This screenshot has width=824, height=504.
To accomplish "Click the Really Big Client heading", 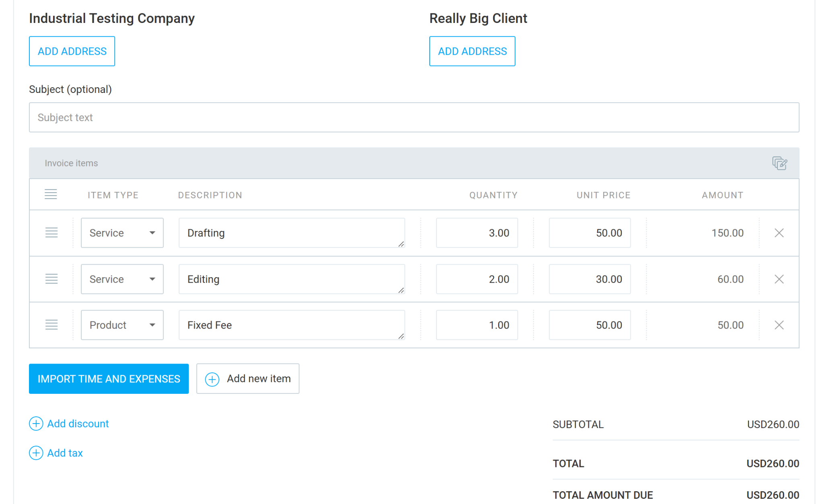I will pyautogui.click(x=478, y=19).
